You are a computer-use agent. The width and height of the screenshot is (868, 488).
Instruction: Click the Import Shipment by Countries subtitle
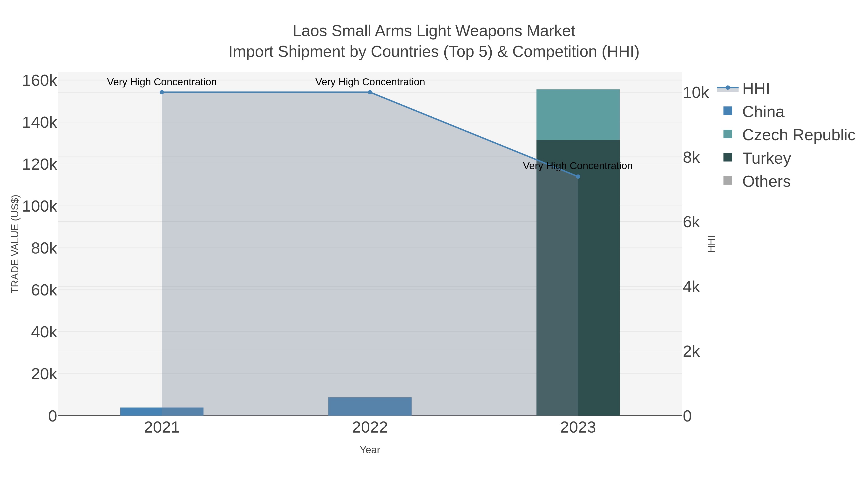(x=434, y=52)
